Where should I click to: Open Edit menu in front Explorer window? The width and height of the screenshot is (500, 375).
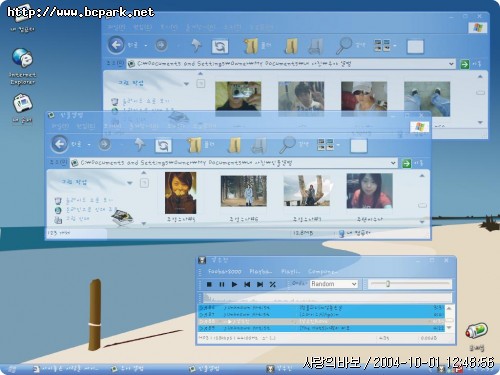(86, 126)
